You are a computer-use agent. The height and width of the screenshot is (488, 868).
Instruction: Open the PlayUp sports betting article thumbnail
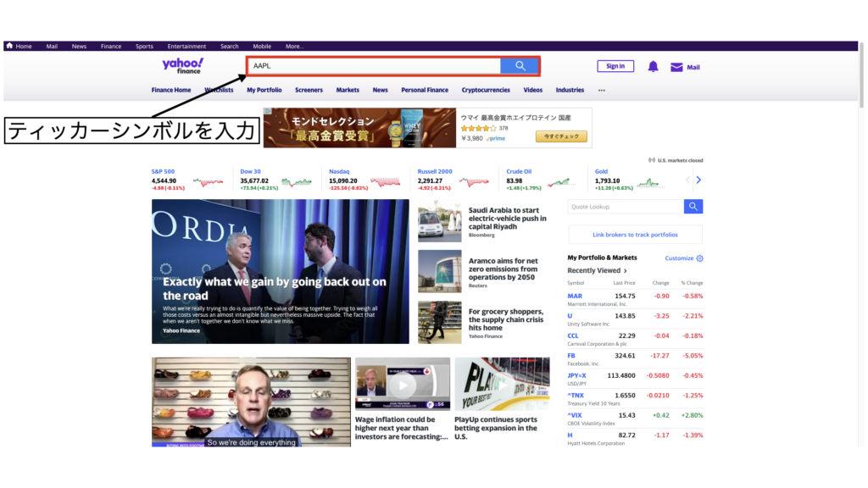point(502,384)
